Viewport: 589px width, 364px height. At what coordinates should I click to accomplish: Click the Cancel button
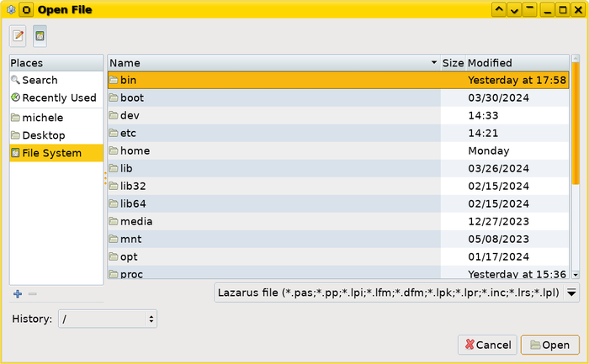click(x=487, y=345)
